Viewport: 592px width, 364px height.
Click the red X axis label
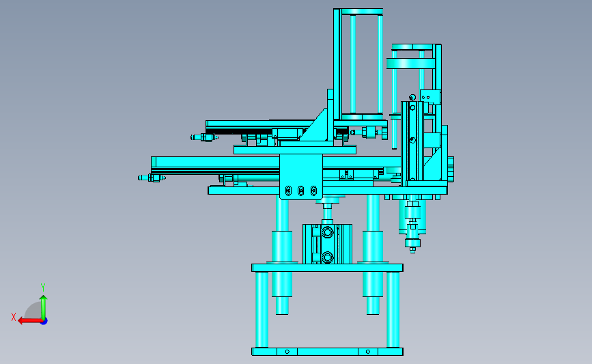(14, 317)
